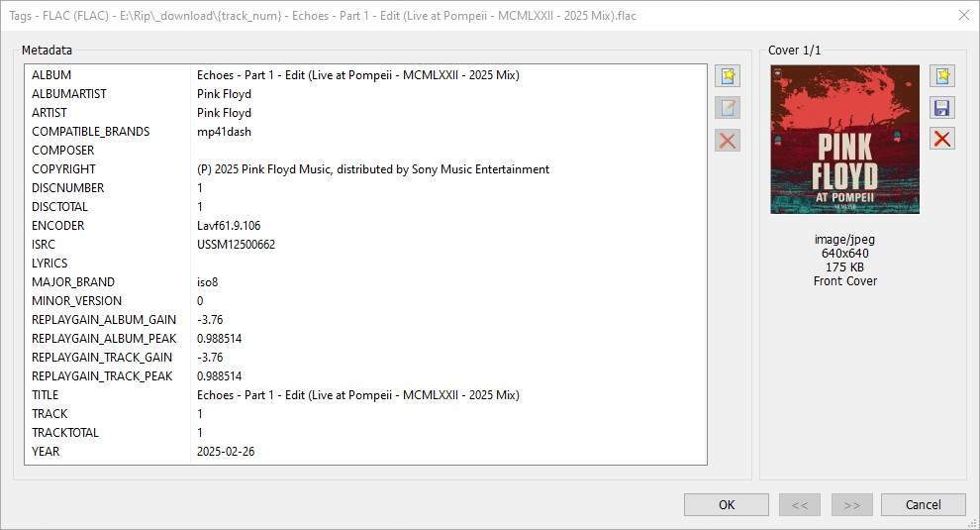Image resolution: width=980 pixels, height=530 pixels.
Task: Click the Pink Floyd value beside ALBUMARTIST
Action: pos(224,94)
